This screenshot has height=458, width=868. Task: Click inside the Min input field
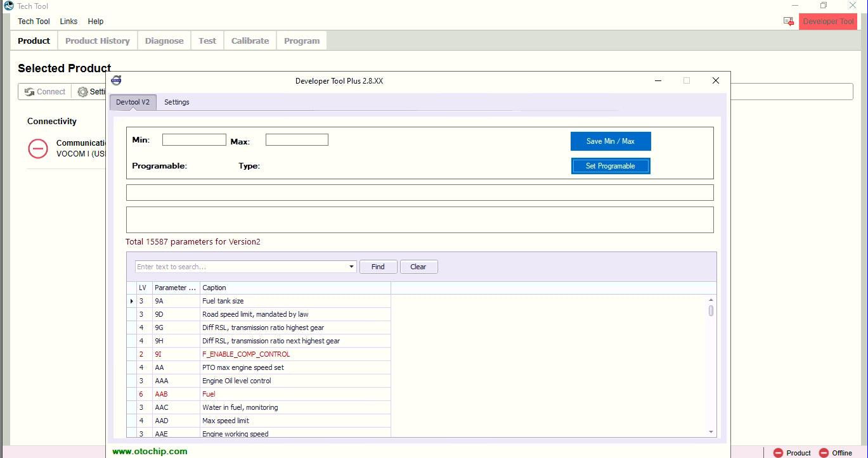pos(193,139)
